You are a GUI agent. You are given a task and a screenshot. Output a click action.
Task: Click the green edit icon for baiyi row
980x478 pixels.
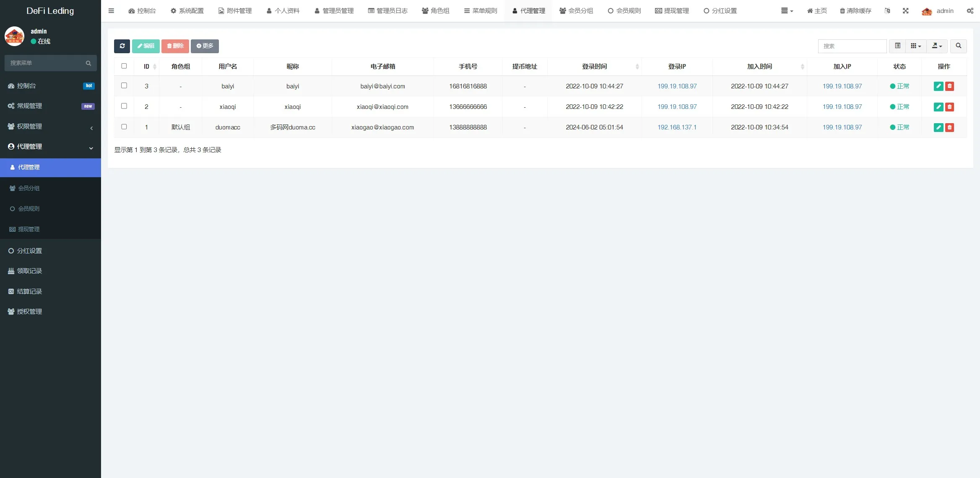click(938, 86)
